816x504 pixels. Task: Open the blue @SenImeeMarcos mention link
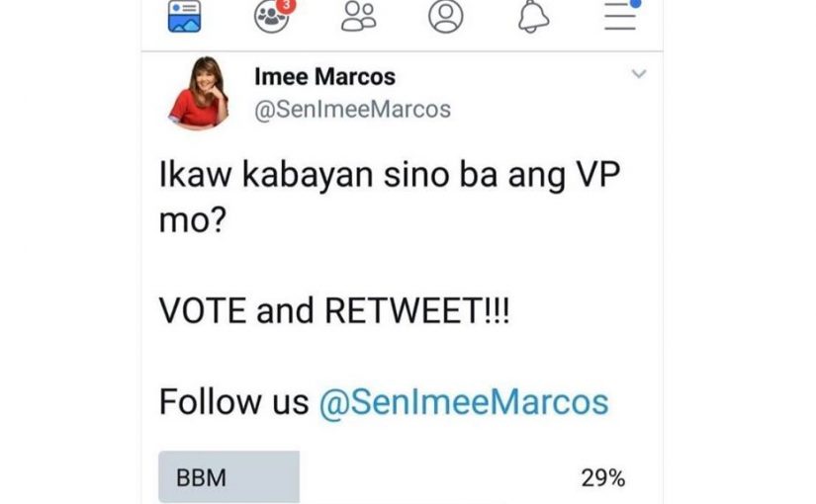coord(464,402)
